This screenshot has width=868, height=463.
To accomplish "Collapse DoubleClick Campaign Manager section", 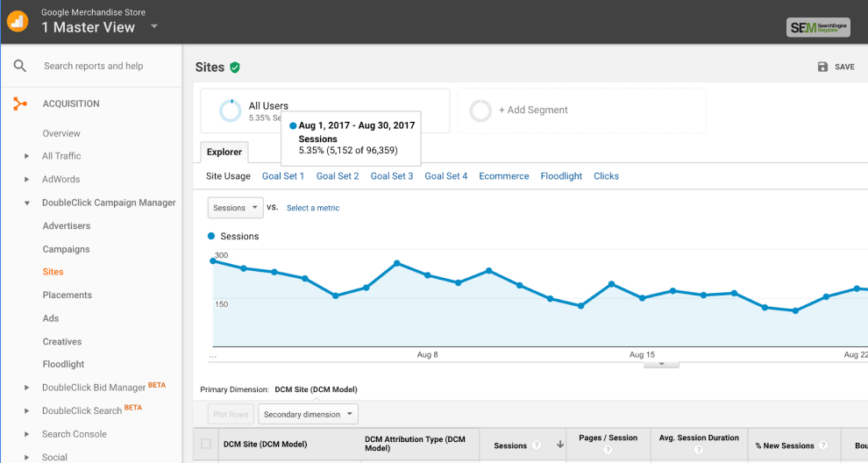I will click(26, 203).
